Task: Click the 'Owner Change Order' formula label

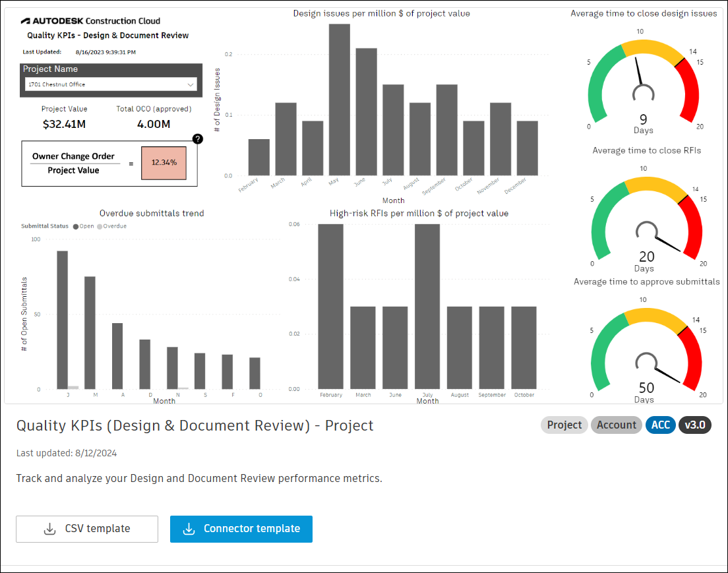Action: [73, 156]
